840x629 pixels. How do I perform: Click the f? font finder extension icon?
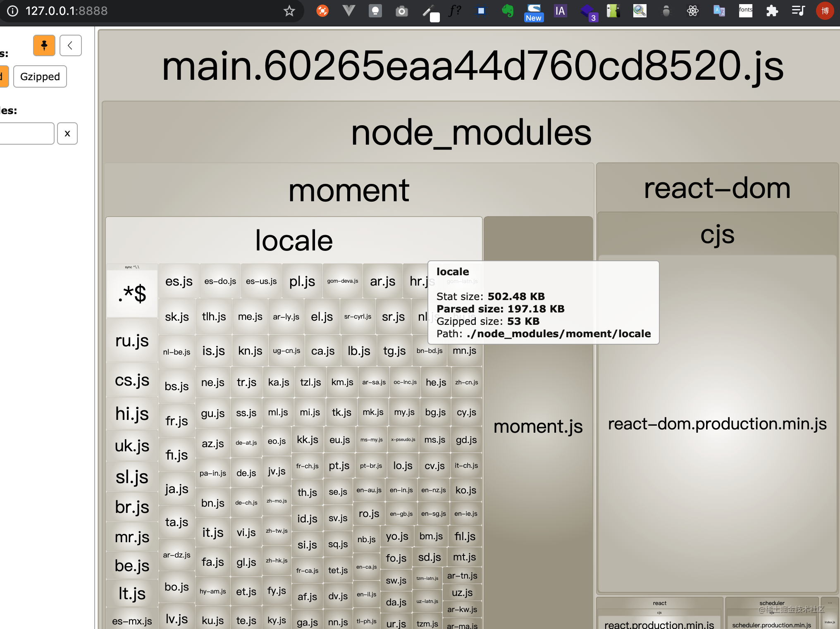pyautogui.click(x=454, y=11)
